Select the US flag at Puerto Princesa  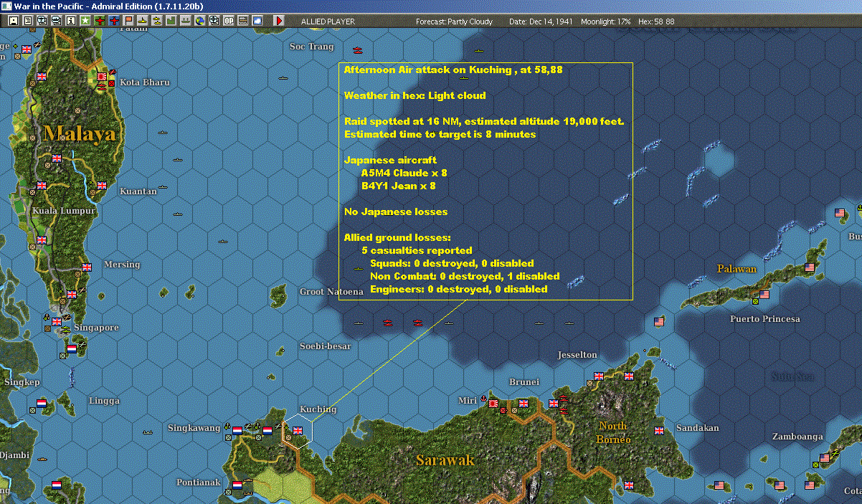764,294
